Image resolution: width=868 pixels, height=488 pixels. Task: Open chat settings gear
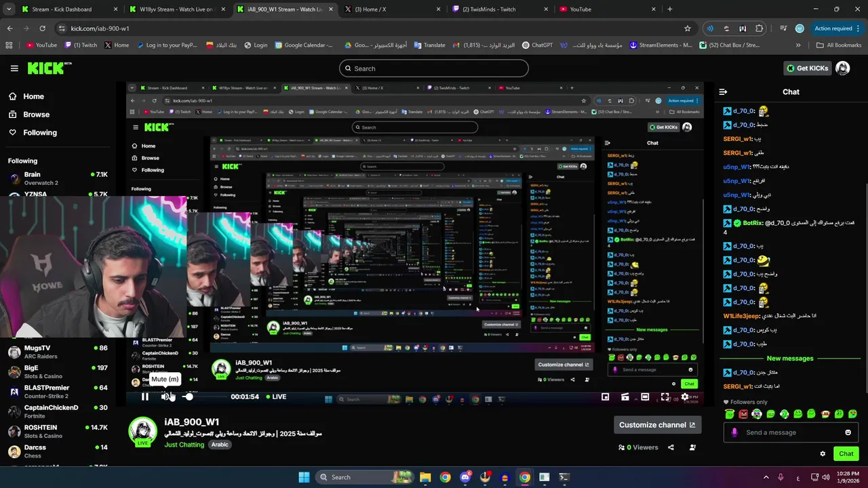tap(823, 454)
